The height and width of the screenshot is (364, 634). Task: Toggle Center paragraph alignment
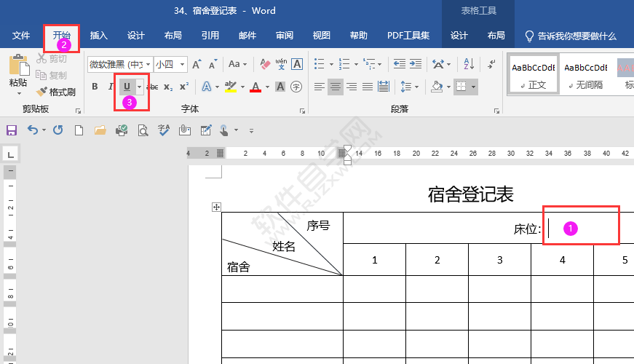(x=335, y=87)
